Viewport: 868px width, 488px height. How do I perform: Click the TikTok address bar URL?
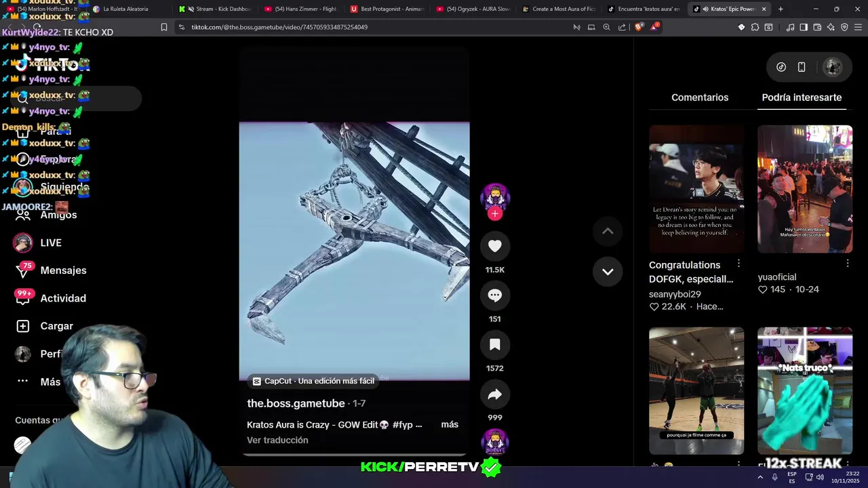279,27
